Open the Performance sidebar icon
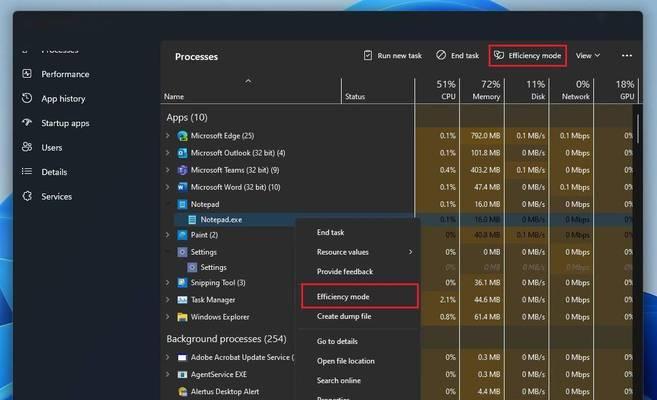 coord(27,74)
